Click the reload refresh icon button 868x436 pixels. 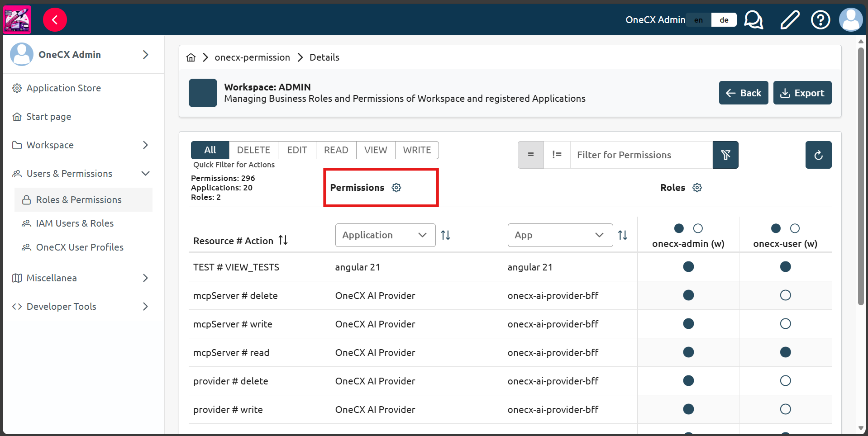[x=818, y=155]
